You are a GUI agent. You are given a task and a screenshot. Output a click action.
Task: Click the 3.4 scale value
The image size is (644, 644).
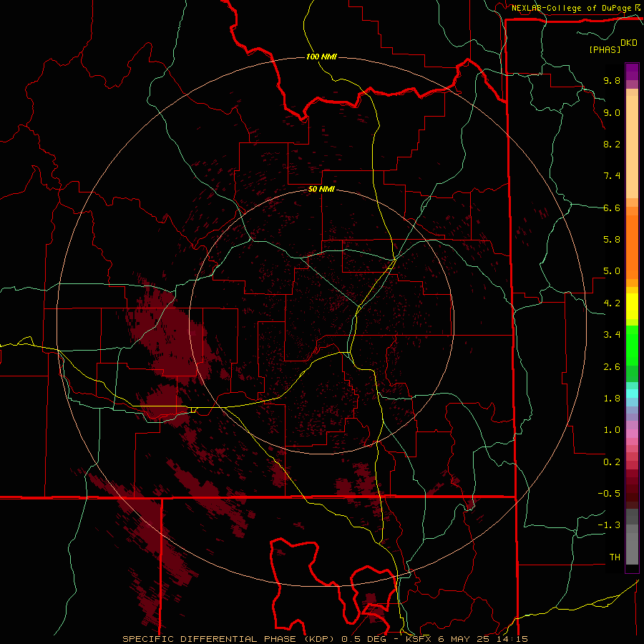point(612,335)
